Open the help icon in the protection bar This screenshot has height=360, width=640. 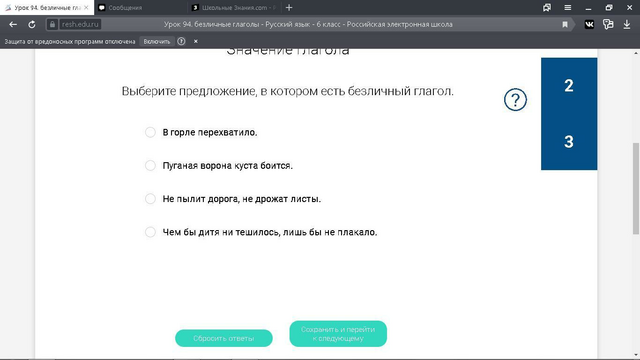pos(181,41)
